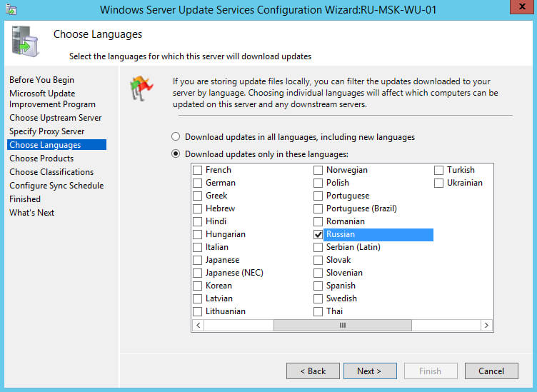Tick the Romanian checkbox
This screenshot has height=392, width=537.
pyautogui.click(x=318, y=221)
